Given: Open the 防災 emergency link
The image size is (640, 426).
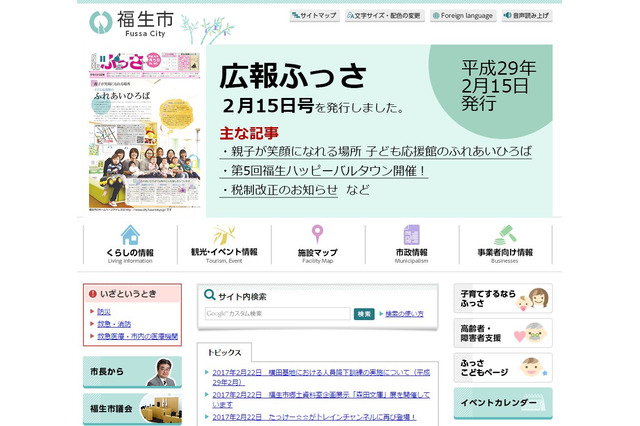Looking at the screenshot, I should [104, 312].
